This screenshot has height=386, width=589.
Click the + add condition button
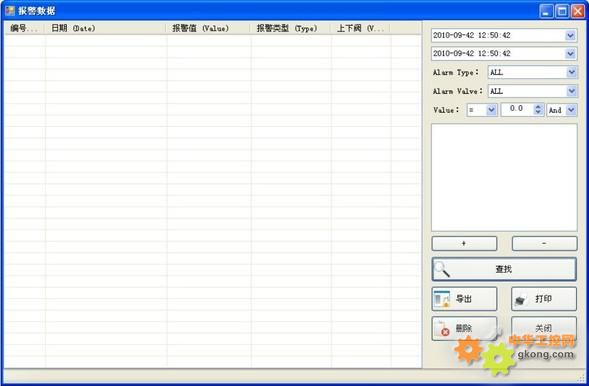[x=464, y=243]
